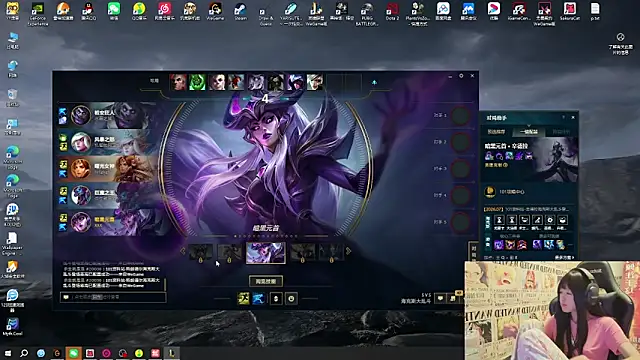Select the first red-haired bench champion portrait

coord(178,82)
